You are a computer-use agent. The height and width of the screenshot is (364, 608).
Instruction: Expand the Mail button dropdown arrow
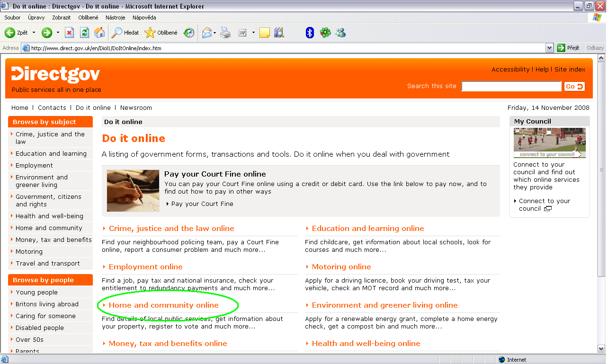click(215, 33)
